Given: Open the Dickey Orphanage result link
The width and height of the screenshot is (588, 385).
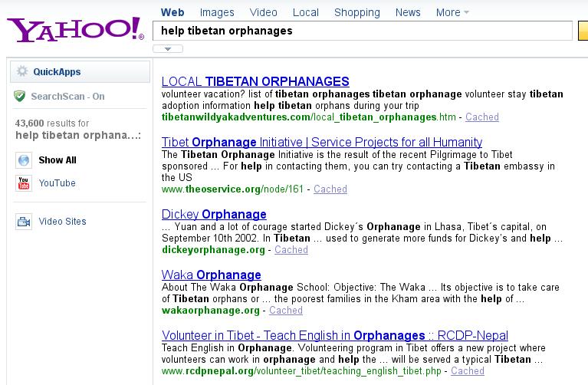Looking at the screenshot, I should tap(214, 214).
